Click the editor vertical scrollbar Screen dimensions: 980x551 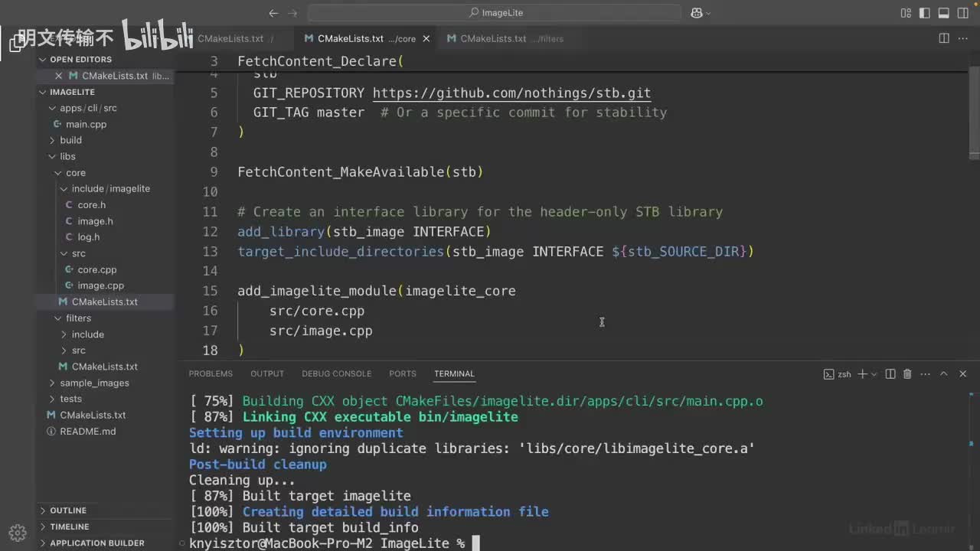pos(974,115)
